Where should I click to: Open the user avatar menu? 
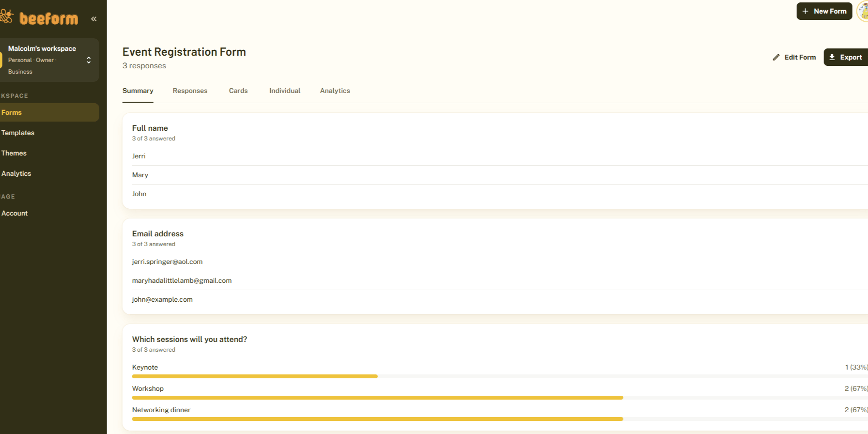click(863, 11)
